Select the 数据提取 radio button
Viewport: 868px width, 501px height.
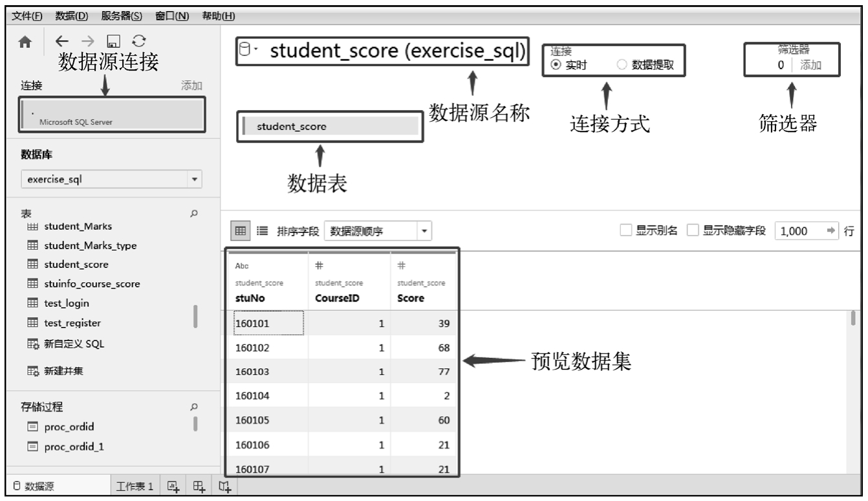point(622,65)
